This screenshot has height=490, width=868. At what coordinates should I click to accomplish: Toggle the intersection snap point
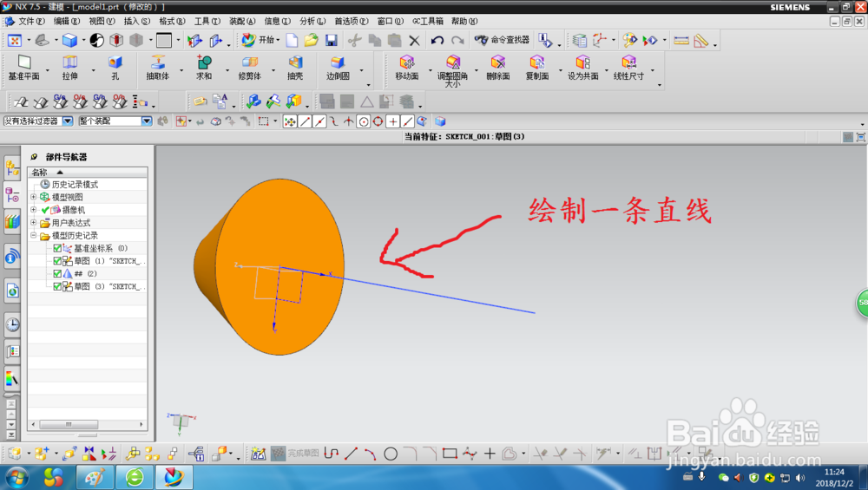click(348, 121)
